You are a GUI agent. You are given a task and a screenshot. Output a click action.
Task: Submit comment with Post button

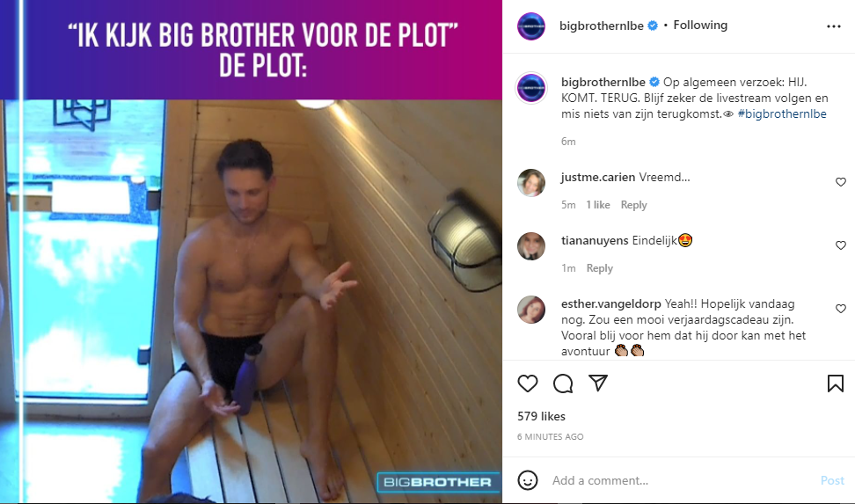(832, 480)
